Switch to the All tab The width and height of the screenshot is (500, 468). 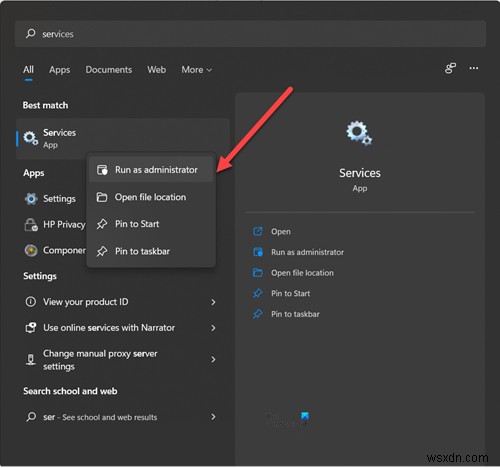click(28, 70)
